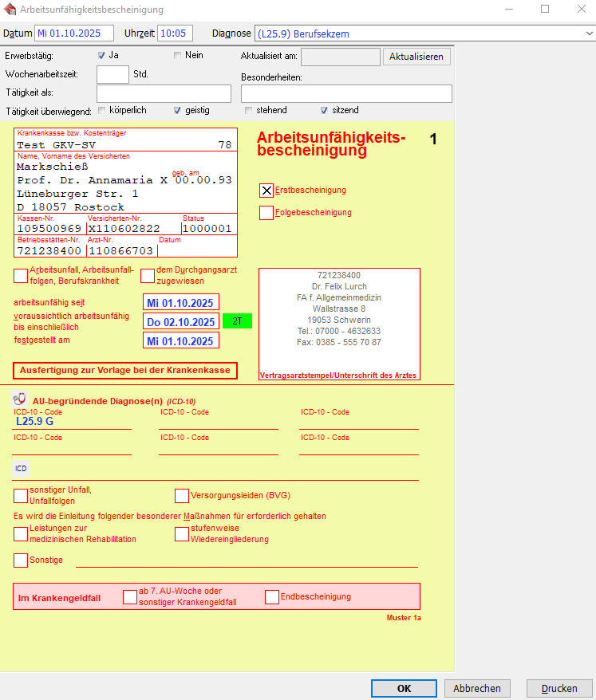Click the Drucken button
This screenshot has width=596, height=700.
[x=559, y=689]
